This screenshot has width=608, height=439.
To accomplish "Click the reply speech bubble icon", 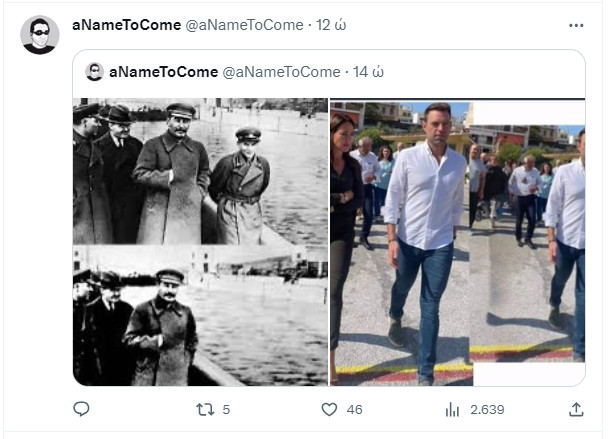I will point(82,409).
